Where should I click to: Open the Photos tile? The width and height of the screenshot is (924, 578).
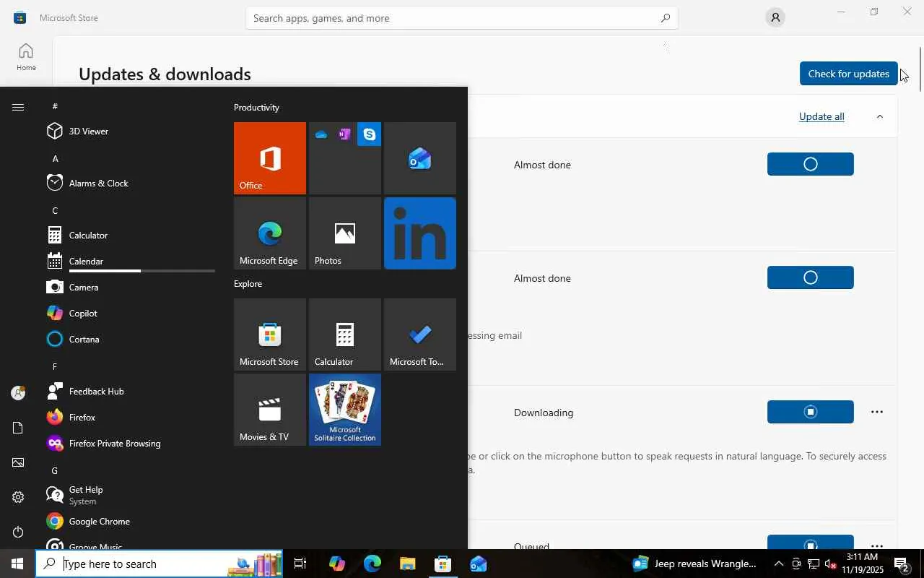(345, 233)
